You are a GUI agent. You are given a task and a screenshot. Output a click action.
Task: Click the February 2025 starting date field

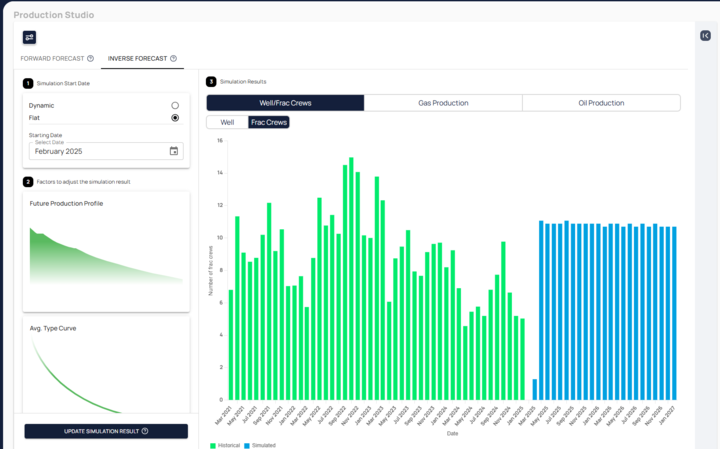(x=98, y=151)
